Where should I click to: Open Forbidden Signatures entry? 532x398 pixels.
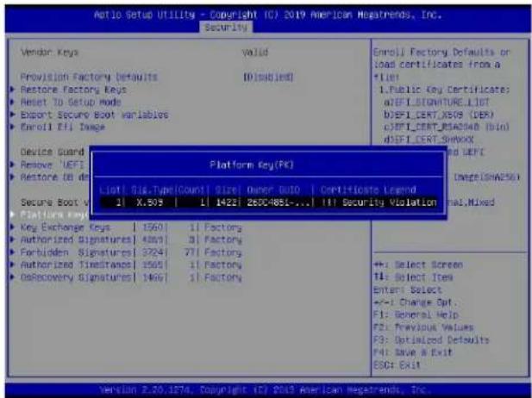click(76, 252)
